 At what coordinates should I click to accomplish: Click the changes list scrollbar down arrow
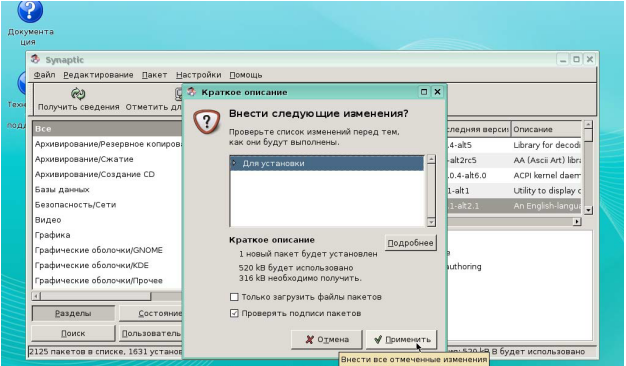431,222
